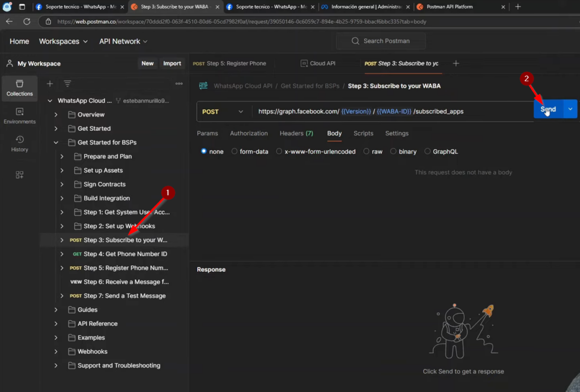
Task: Select the form-data body type radio
Action: (x=234, y=151)
